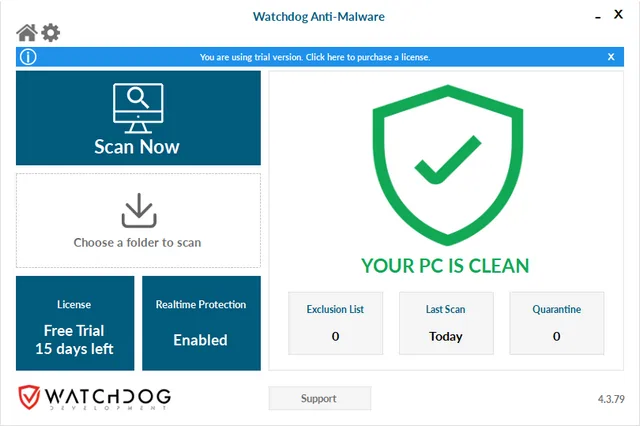Start a scan with Scan Now
This screenshot has height=426, width=640.
pos(138,118)
